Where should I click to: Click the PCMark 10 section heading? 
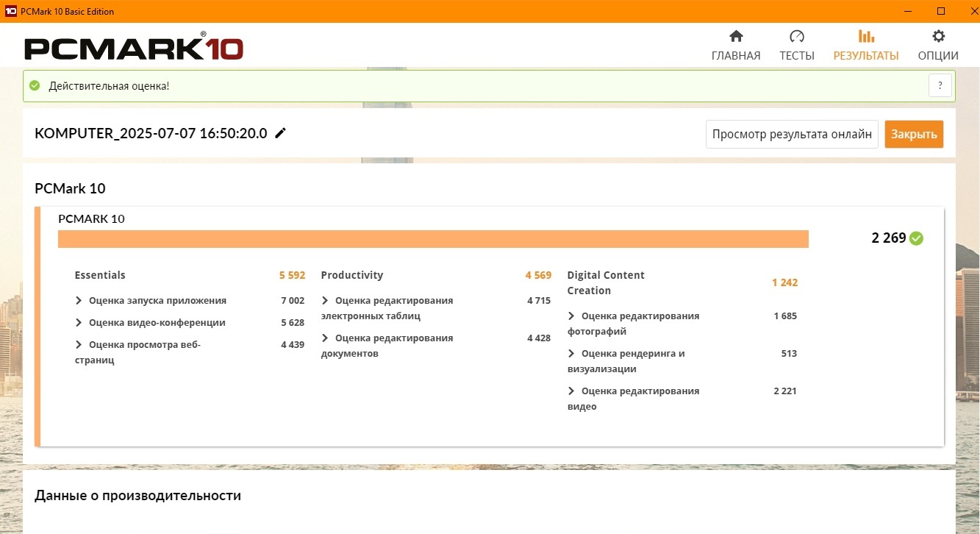70,188
